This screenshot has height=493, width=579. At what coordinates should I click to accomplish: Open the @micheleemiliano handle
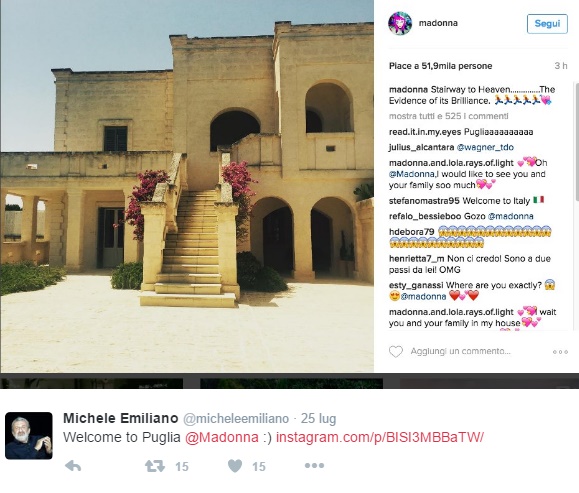click(236, 418)
